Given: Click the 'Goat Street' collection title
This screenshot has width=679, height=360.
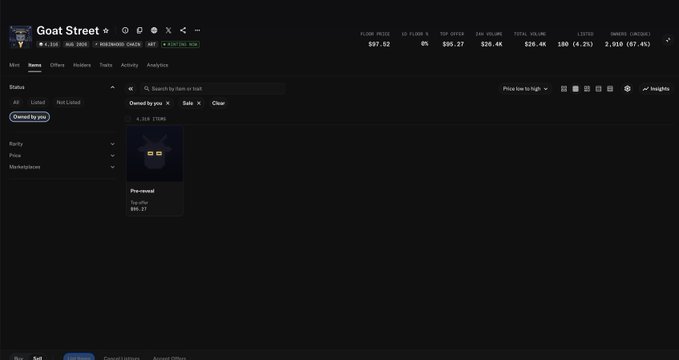Looking at the screenshot, I should tap(68, 31).
